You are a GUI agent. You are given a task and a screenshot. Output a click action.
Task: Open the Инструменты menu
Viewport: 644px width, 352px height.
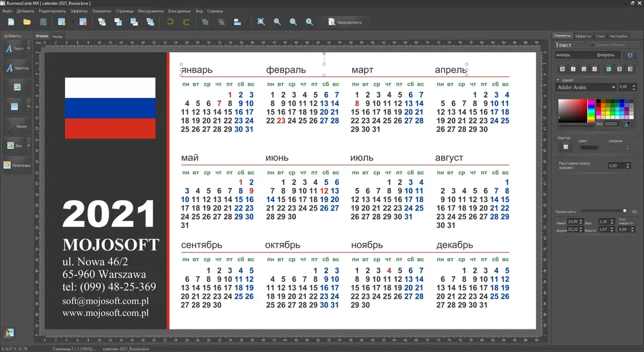(x=151, y=11)
